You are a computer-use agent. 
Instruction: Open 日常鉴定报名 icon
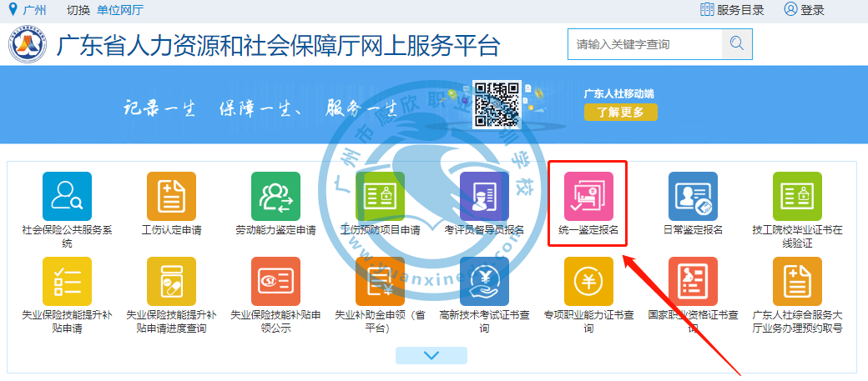(x=693, y=197)
